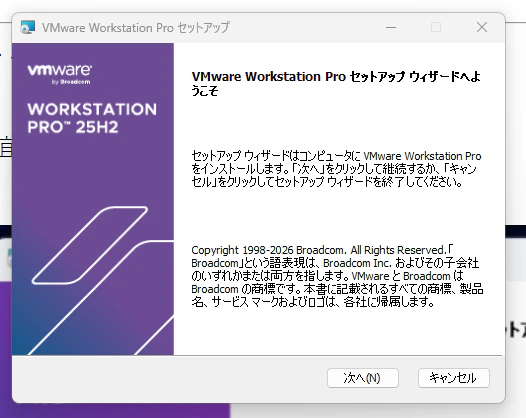Click the "Copyright 1998-2026 Broadcom" text
This screenshot has height=418, width=526.
(x=268, y=250)
